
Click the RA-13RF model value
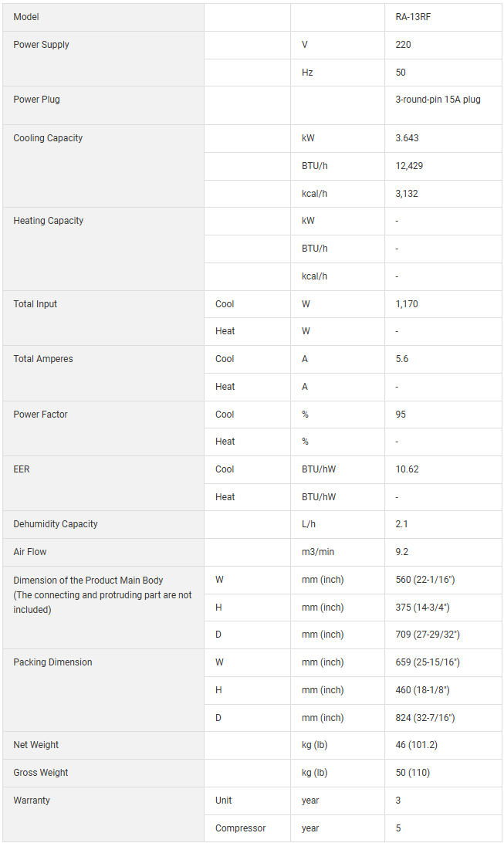(x=412, y=17)
